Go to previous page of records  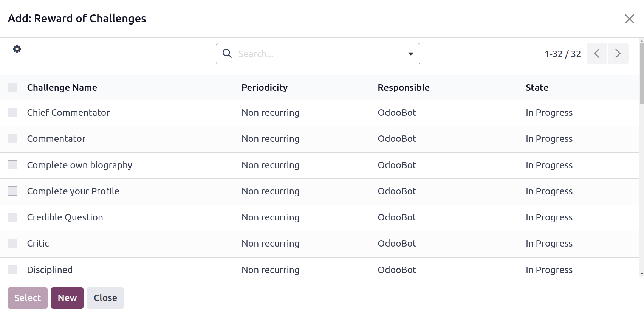597,54
